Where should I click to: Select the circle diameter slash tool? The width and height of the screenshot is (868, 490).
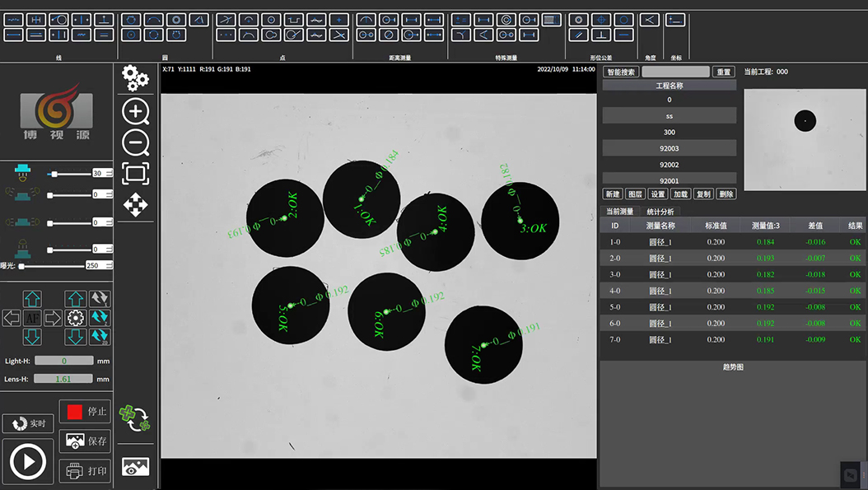point(389,35)
